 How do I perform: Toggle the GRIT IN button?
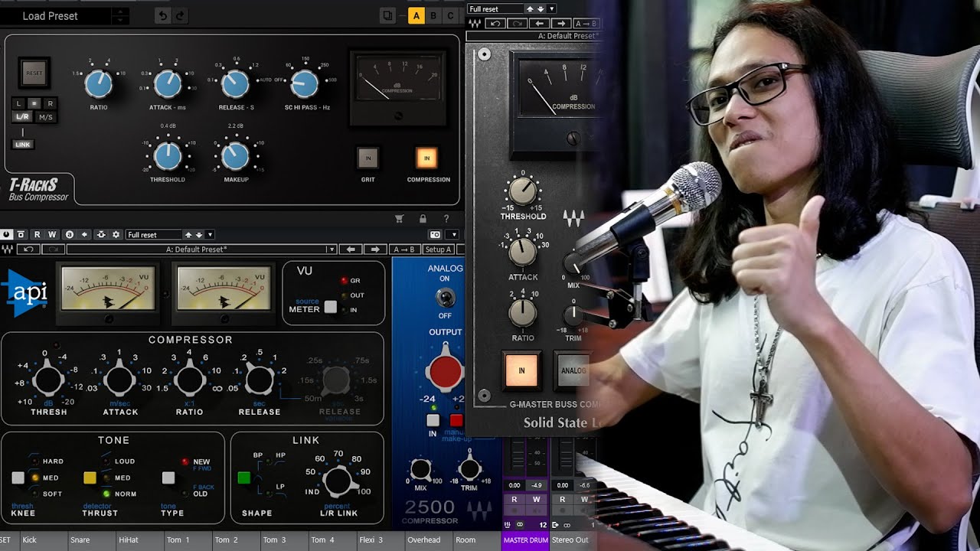(368, 158)
